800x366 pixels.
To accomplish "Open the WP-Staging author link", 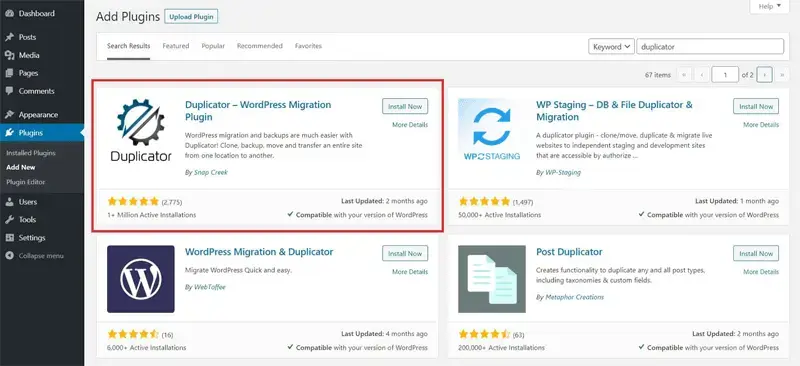I will (x=563, y=173).
